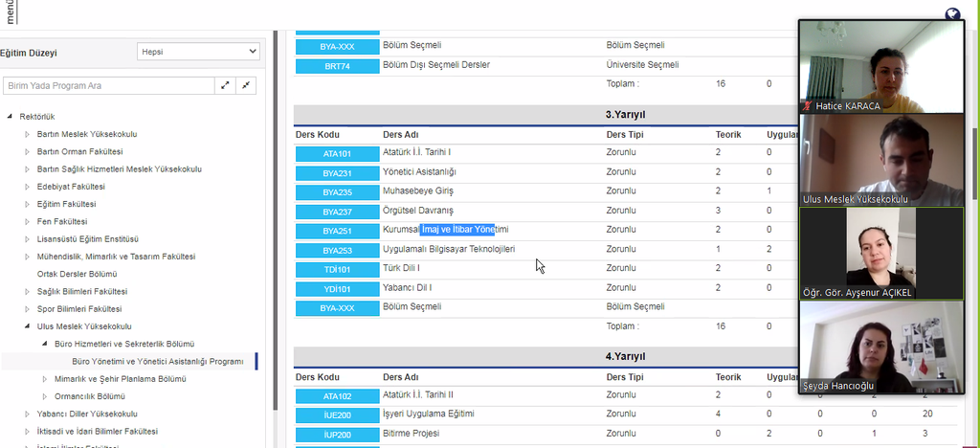
Task: Collapse the Ulus Meslek Yüksekokulu node
Action: tap(27, 326)
